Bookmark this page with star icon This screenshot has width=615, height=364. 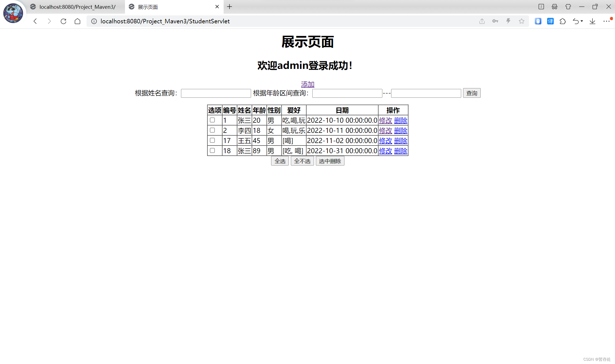coord(522,21)
